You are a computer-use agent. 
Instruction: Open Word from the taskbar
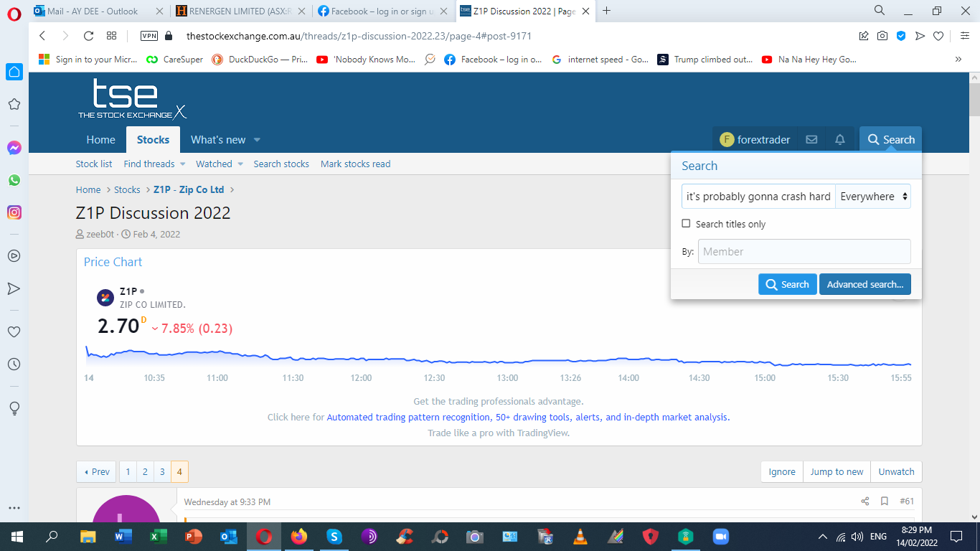pos(123,537)
